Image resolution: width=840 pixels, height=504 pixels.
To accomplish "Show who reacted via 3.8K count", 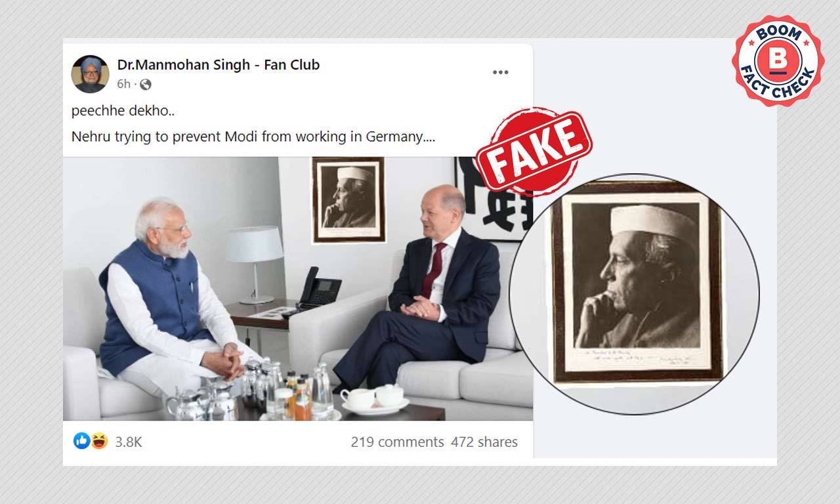I will pyautogui.click(x=129, y=442).
